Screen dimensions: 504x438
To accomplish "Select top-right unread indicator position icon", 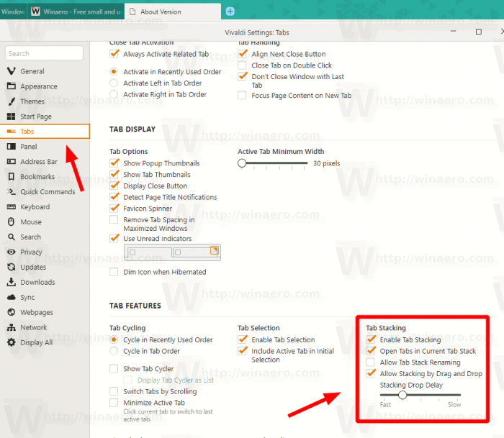I will coord(215,250).
